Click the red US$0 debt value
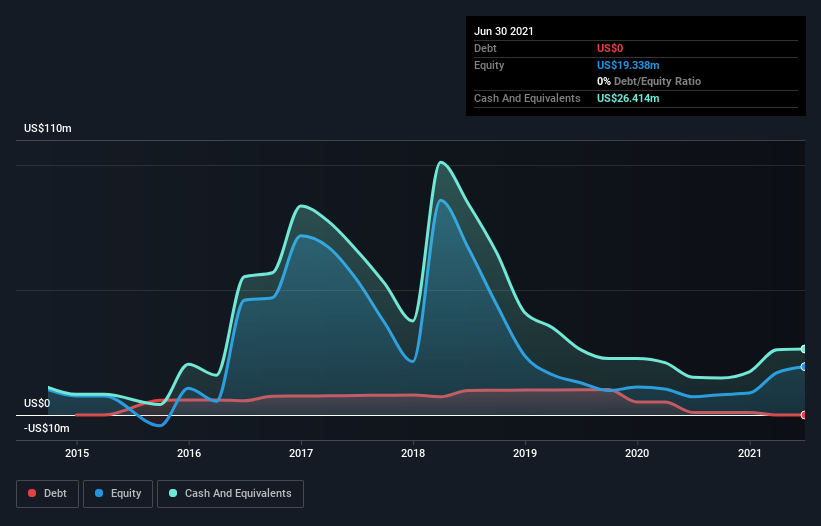This screenshot has height=526, width=821. 610,48
